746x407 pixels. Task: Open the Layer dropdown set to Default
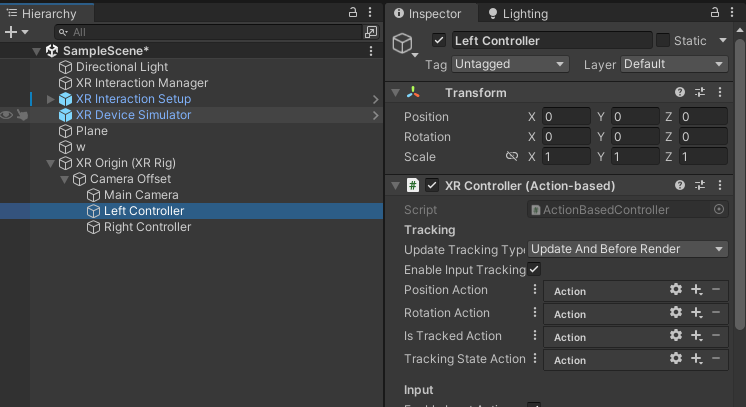coord(673,64)
